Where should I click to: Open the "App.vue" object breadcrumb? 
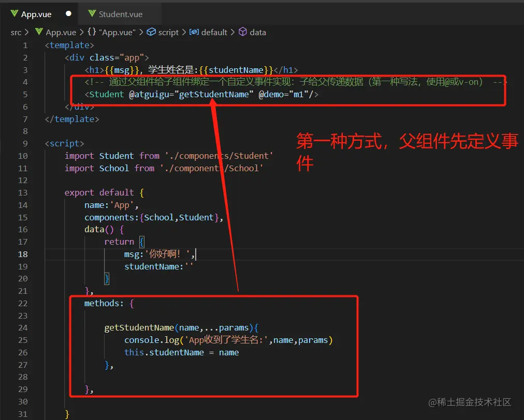118,33
